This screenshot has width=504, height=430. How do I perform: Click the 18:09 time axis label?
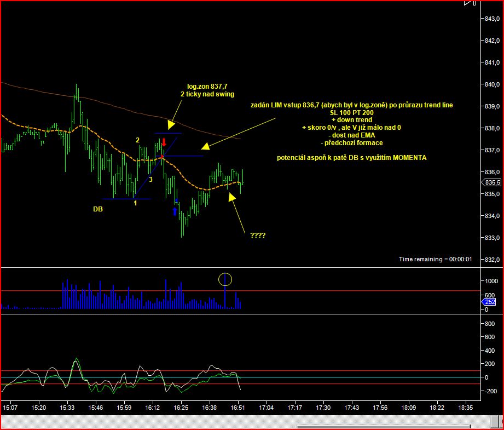tap(409, 408)
